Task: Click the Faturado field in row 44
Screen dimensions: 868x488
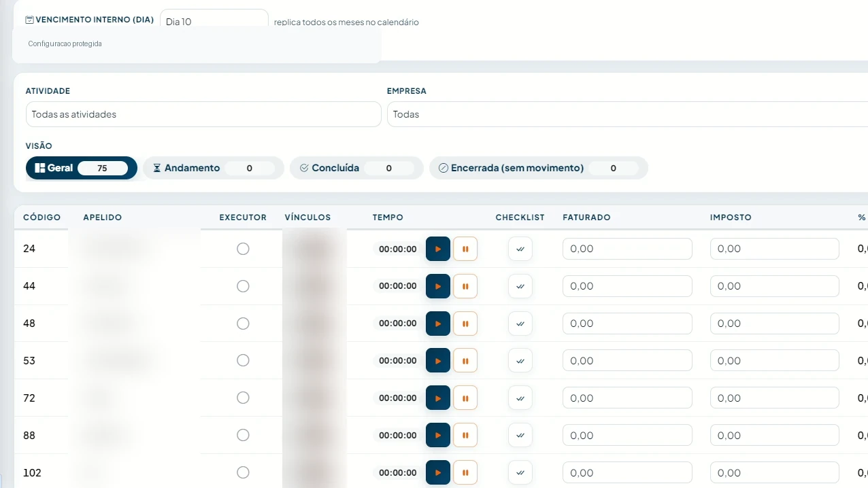Action: [627, 286]
